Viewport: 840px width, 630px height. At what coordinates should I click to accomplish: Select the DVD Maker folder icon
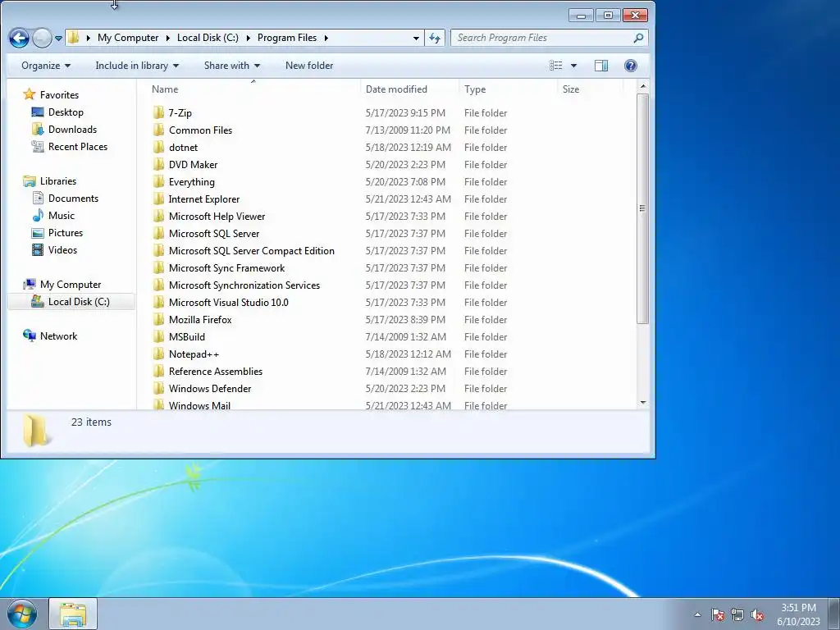click(x=158, y=164)
